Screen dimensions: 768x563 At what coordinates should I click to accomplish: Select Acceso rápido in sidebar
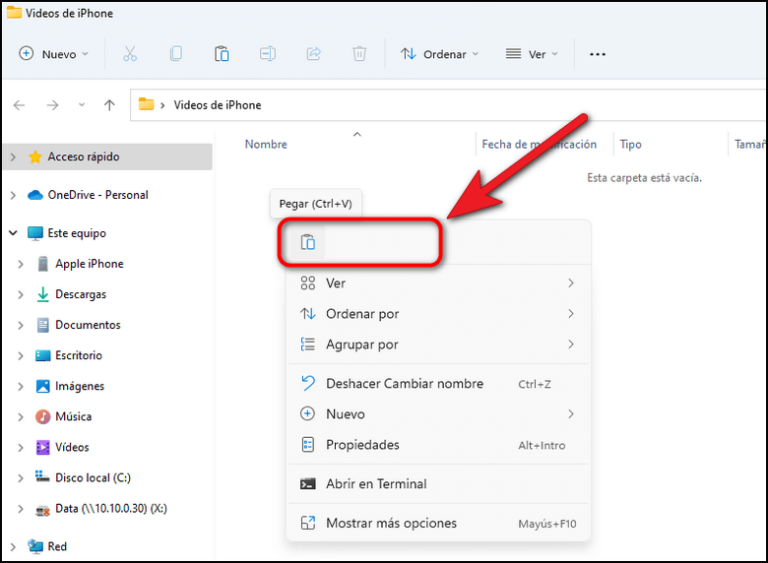108,157
